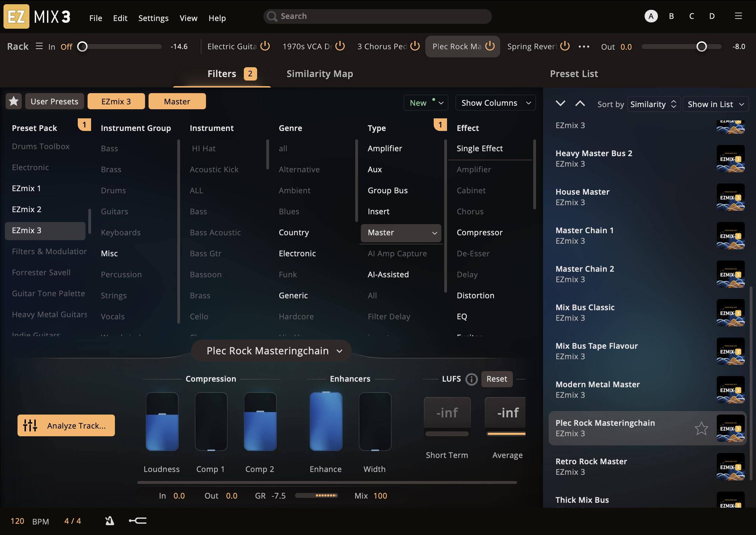Open the Sort by Similarity dropdown
This screenshot has height=535, width=756.
(653, 104)
